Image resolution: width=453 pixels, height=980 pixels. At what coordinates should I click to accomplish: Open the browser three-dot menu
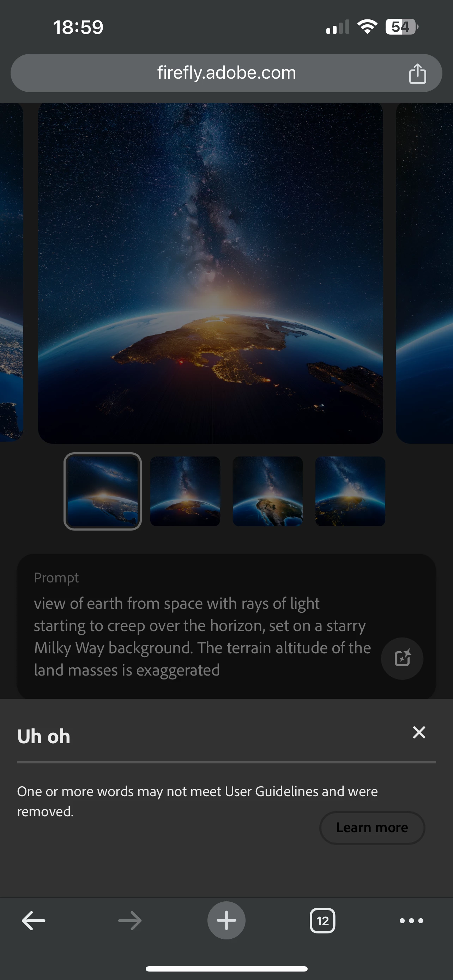pyautogui.click(x=411, y=921)
